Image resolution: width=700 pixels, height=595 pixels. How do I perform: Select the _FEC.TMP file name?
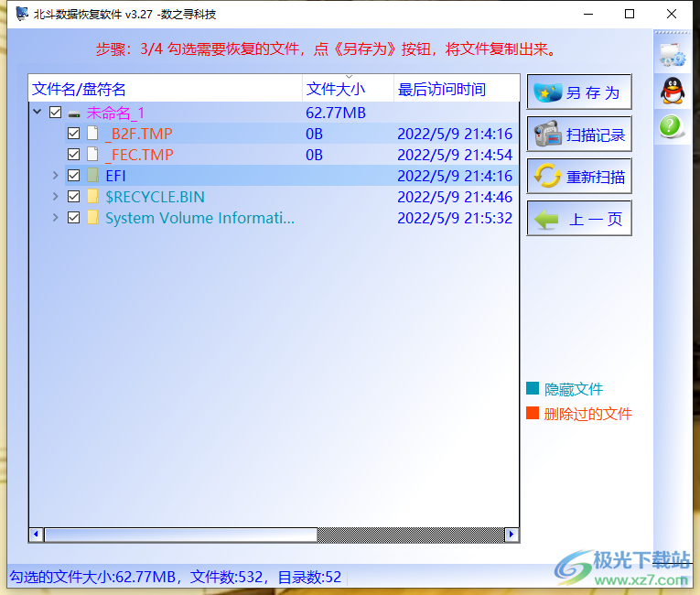click(139, 155)
